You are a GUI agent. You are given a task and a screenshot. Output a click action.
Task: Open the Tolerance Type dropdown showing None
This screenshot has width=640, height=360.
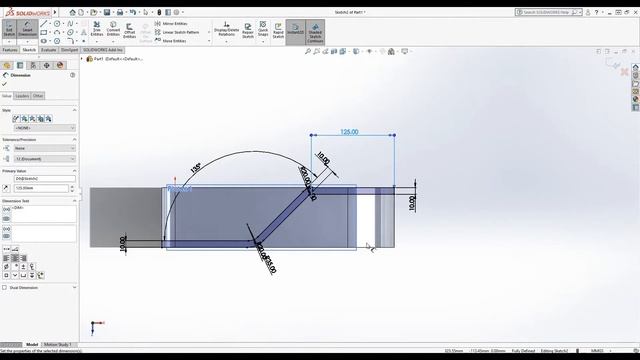click(44, 148)
